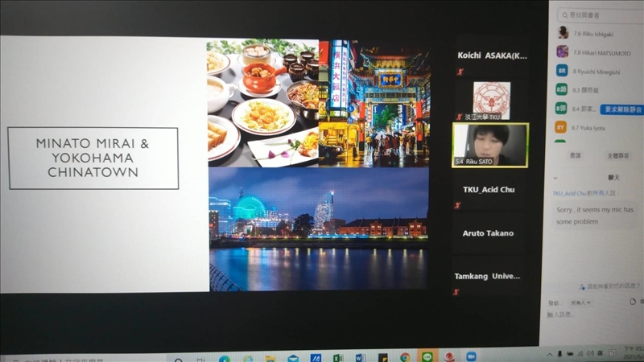Select Hikari MATSUMOTO avatar in participant list
This screenshot has height=362, width=644.
(562, 51)
